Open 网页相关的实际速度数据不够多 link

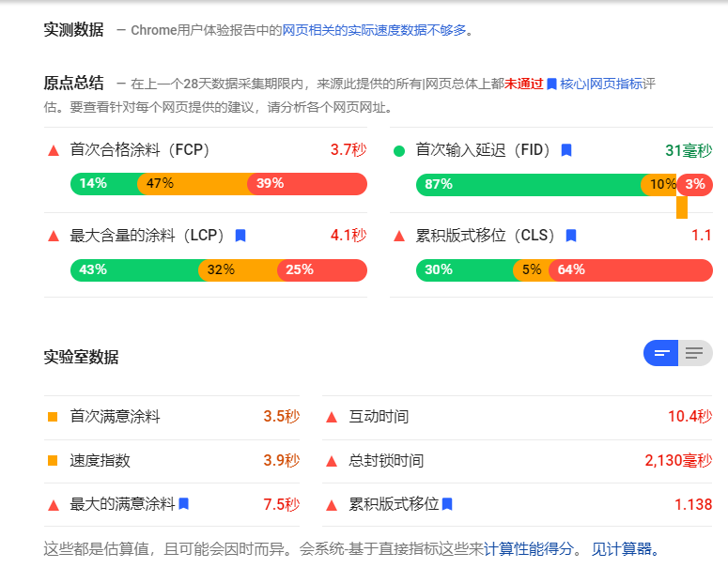pyautogui.click(x=374, y=30)
